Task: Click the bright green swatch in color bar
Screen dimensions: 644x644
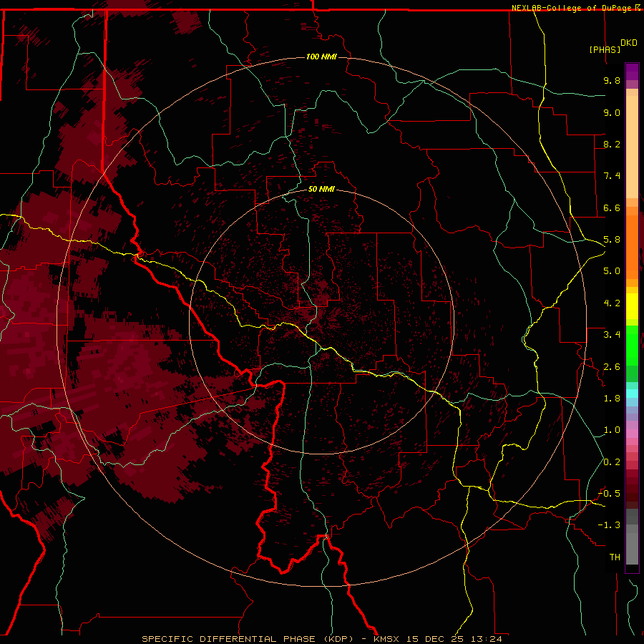Action: [632, 345]
